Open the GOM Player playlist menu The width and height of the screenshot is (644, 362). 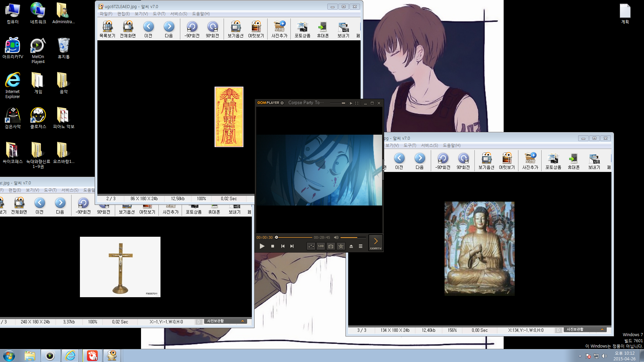(x=361, y=246)
